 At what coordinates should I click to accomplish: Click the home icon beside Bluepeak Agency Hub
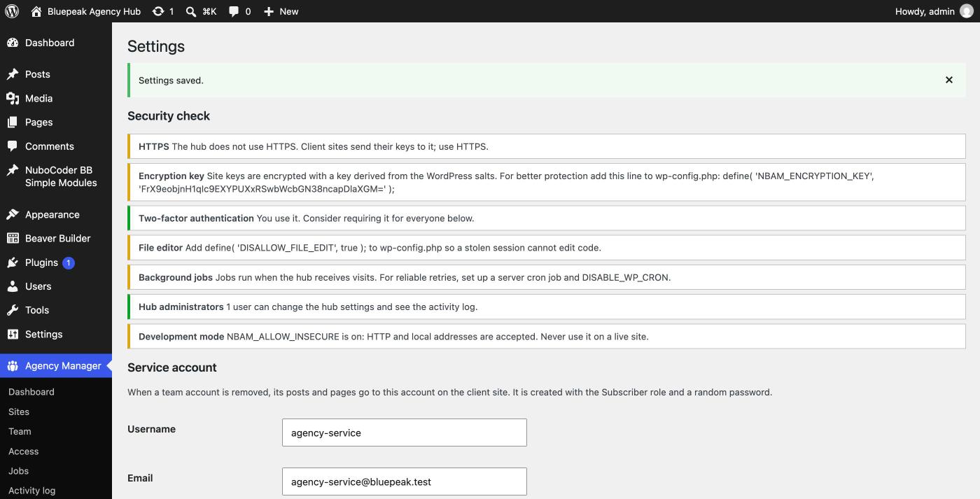[x=37, y=11]
